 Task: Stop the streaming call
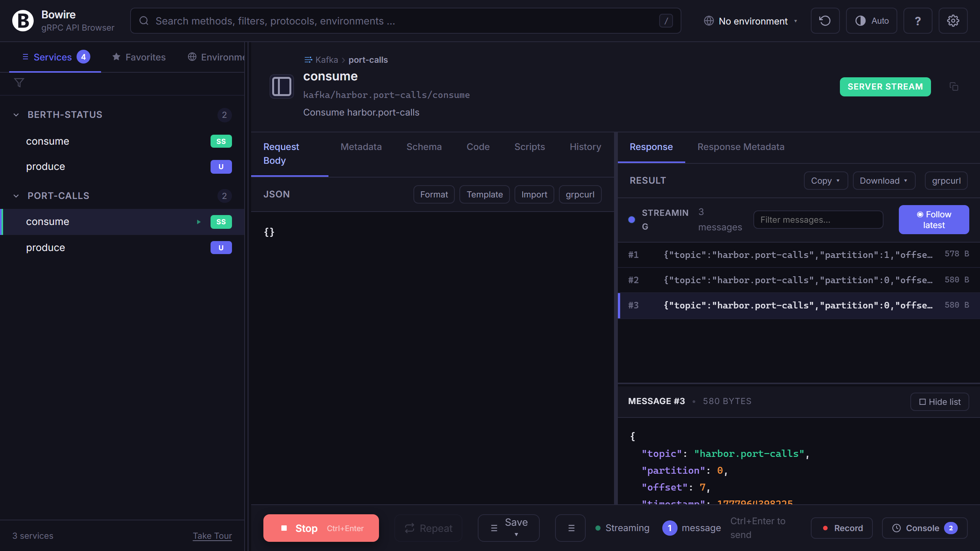click(321, 528)
